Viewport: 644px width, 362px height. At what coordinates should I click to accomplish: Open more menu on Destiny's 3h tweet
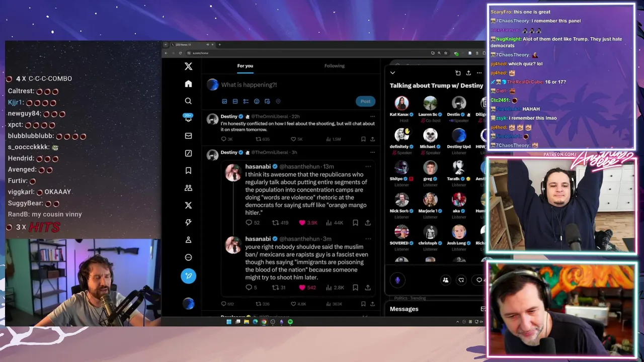[x=372, y=152]
